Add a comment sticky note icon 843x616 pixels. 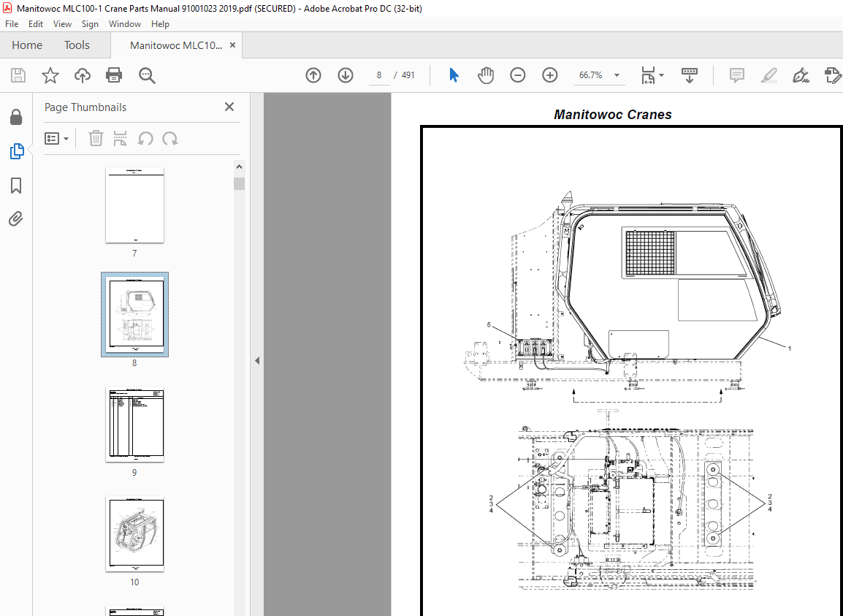coord(736,75)
